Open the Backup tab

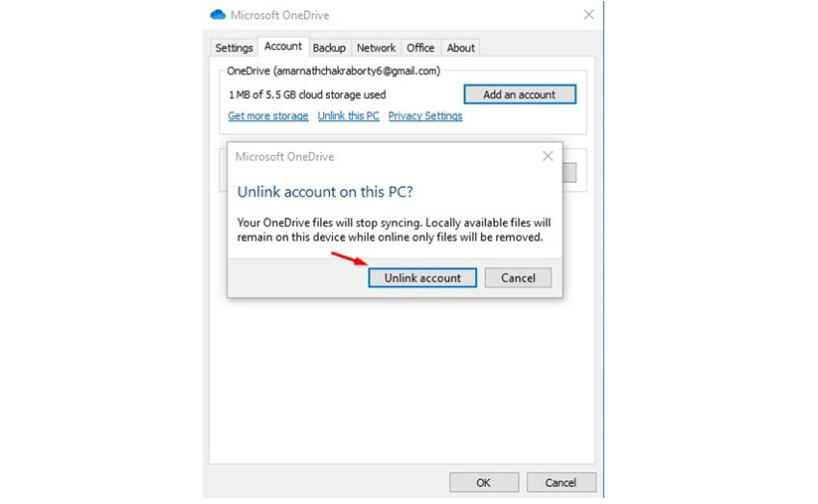coord(329,48)
